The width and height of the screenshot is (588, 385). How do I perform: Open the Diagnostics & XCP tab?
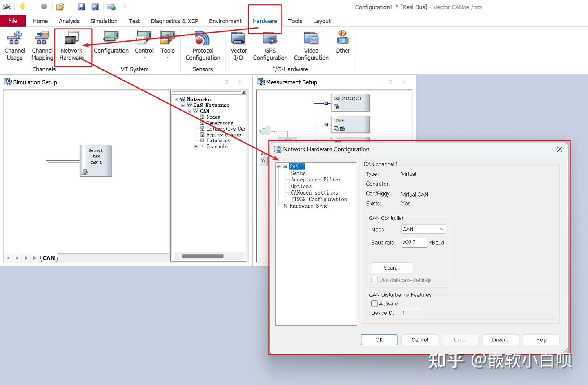point(174,21)
